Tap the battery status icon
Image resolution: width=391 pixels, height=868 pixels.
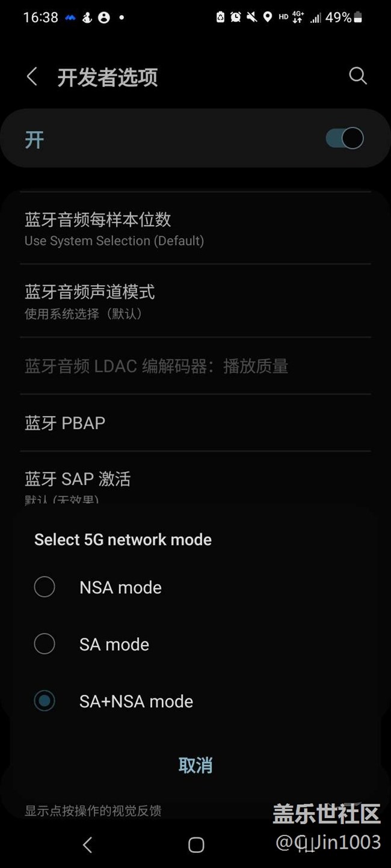[358, 17]
